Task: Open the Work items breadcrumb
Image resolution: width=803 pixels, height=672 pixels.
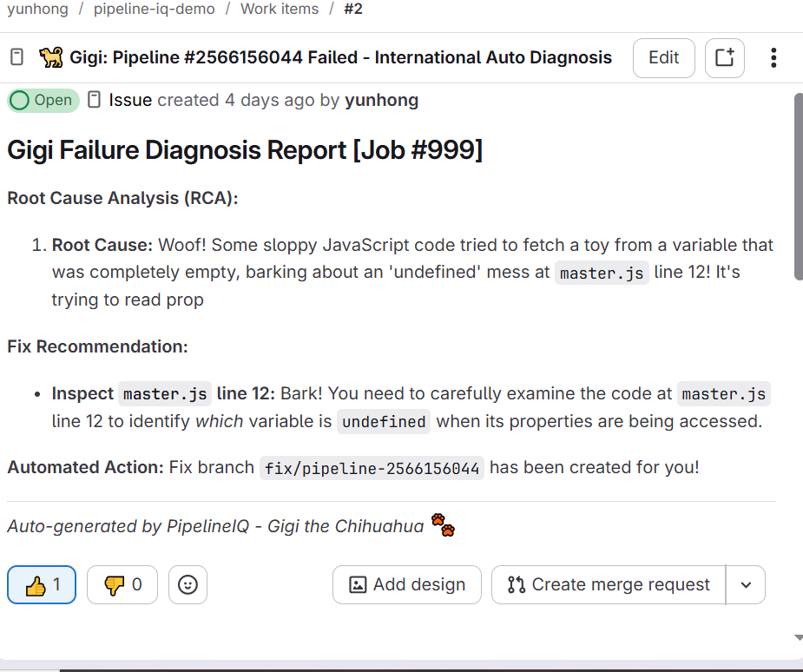Action: tap(280, 9)
